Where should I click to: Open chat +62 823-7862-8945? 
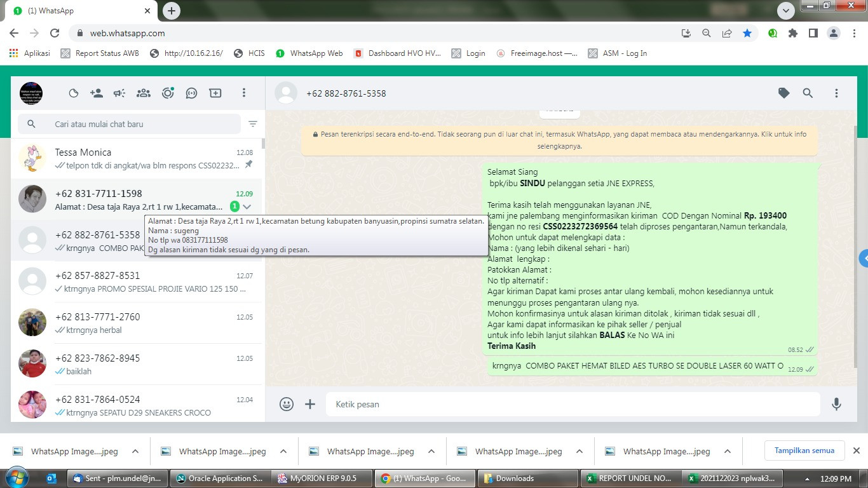tap(137, 365)
